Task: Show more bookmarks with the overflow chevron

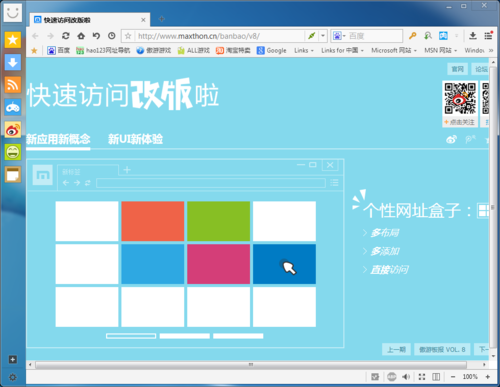Action: click(491, 50)
